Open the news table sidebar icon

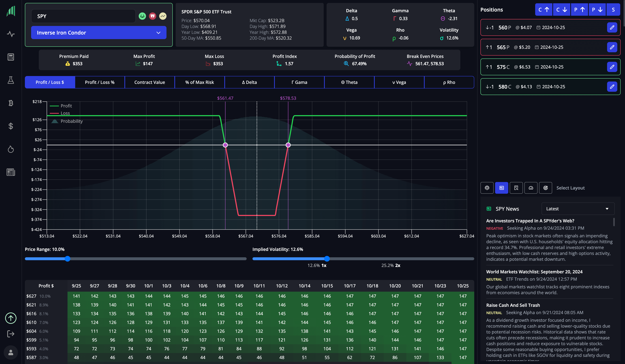point(11,172)
